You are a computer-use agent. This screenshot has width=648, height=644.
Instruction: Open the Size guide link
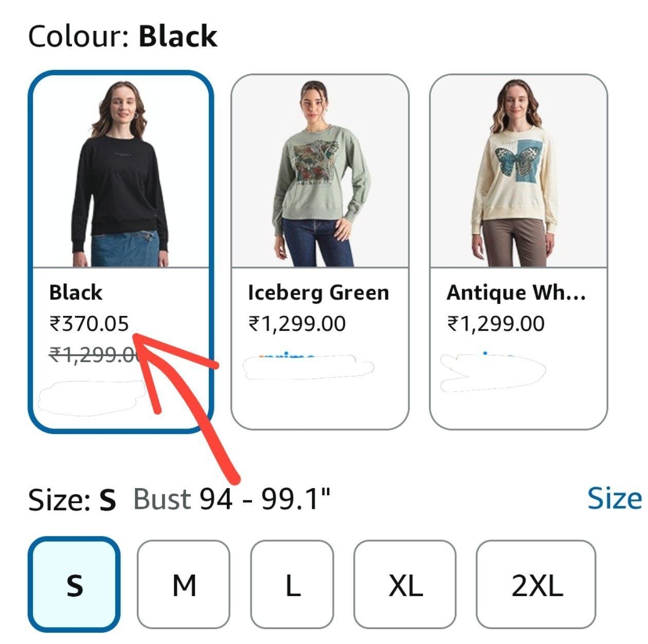click(x=615, y=498)
